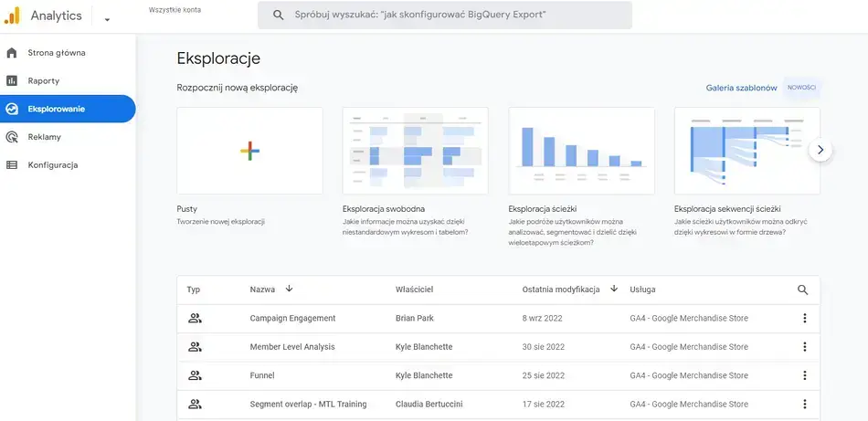Open the account selector dropdown arrow
868x421 pixels.
[107, 19]
